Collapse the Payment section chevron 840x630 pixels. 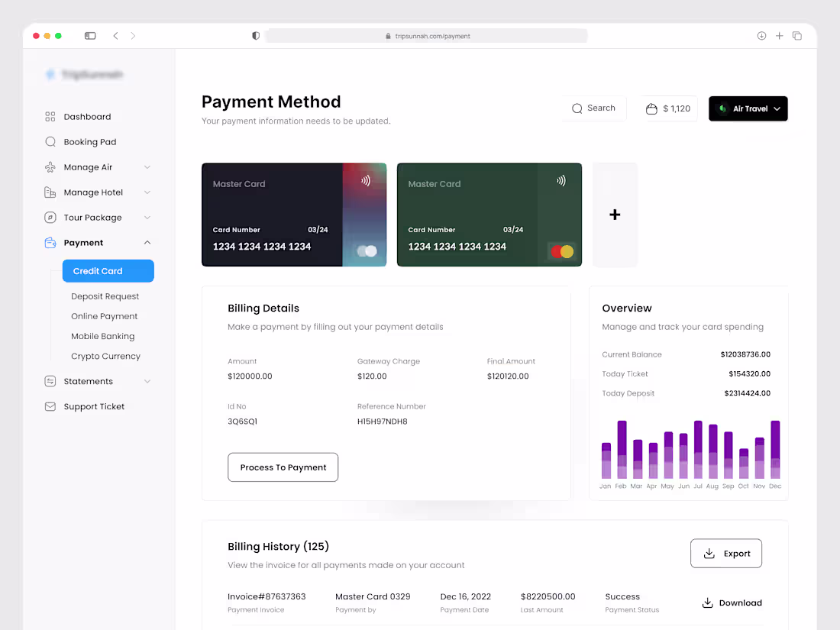[147, 243]
